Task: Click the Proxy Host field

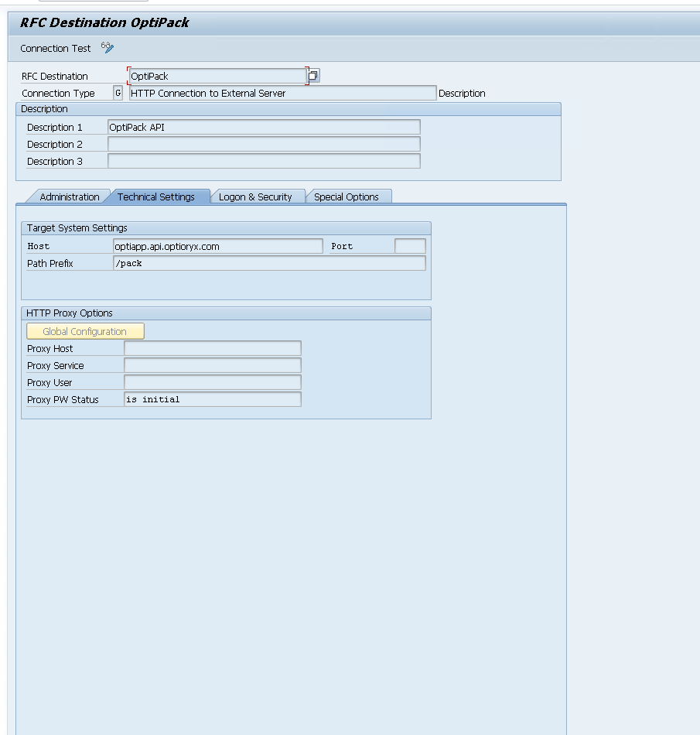Action: [x=212, y=348]
